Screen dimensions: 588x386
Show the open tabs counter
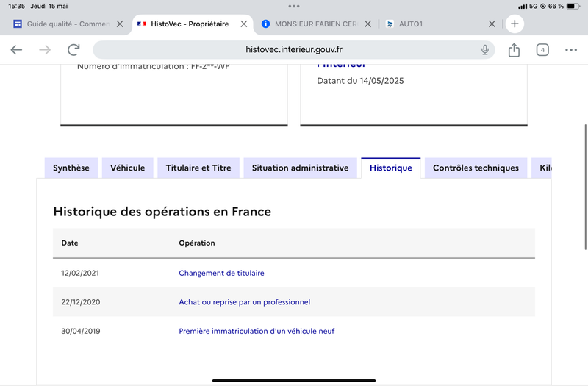click(x=542, y=50)
